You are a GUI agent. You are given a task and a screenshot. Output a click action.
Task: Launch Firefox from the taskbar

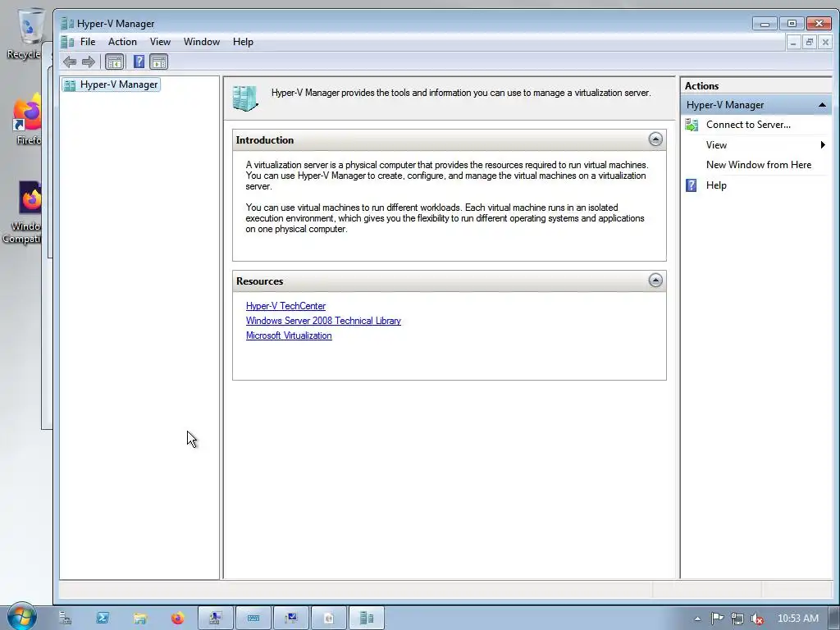(x=177, y=619)
